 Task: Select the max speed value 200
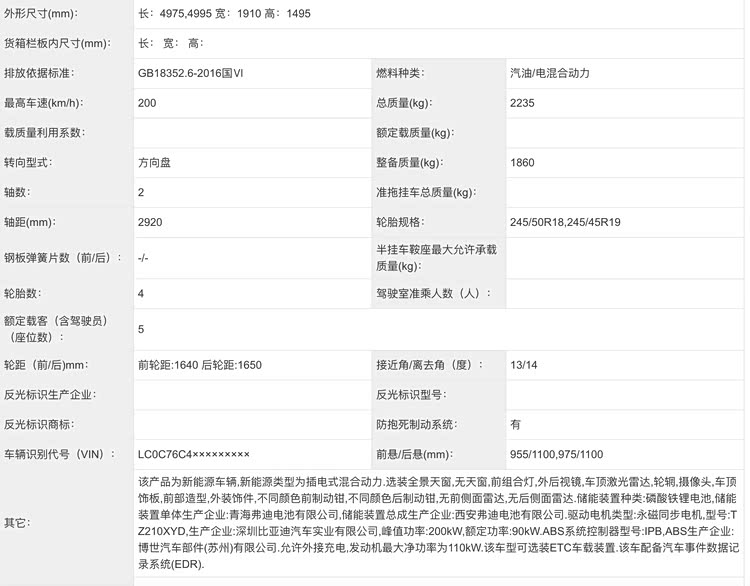coord(147,103)
